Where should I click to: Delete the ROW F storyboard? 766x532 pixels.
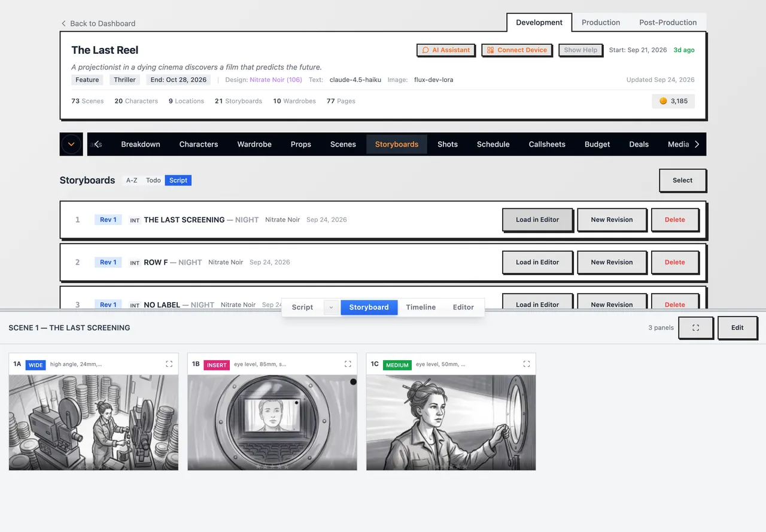(x=674, y=262)
